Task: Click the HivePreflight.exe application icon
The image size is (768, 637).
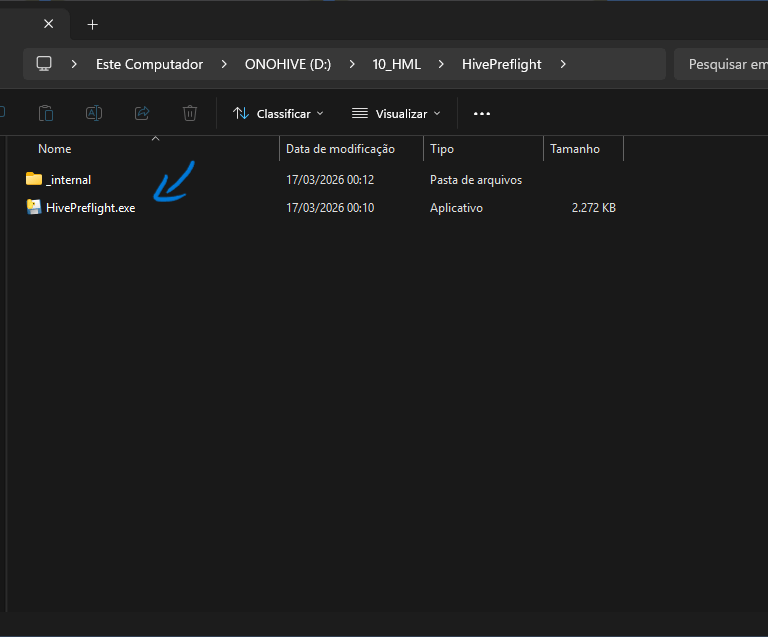Action: click(x=34, y=207)
